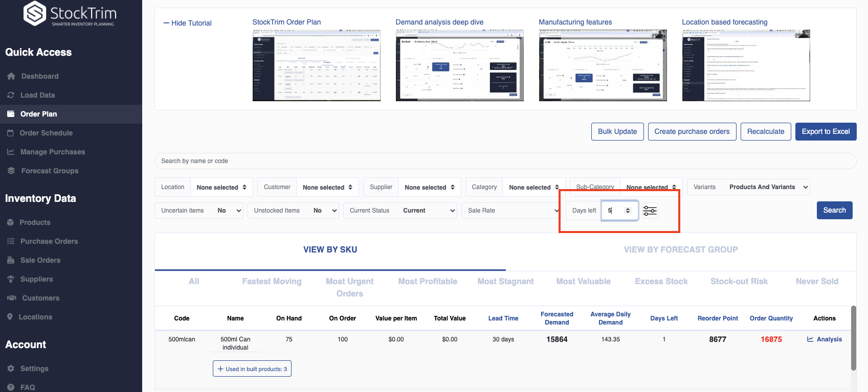Select the Most Urgent Orders tab
868x392 pixels.
click(350, 288)
